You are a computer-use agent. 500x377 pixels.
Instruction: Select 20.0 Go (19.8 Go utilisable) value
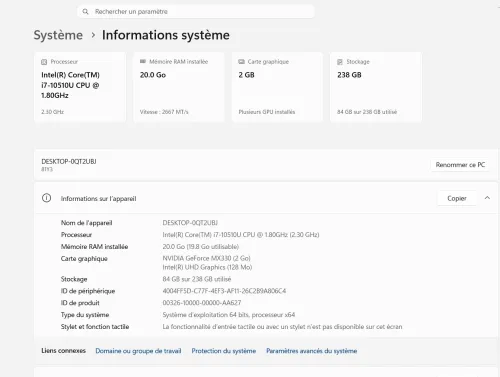201,247
